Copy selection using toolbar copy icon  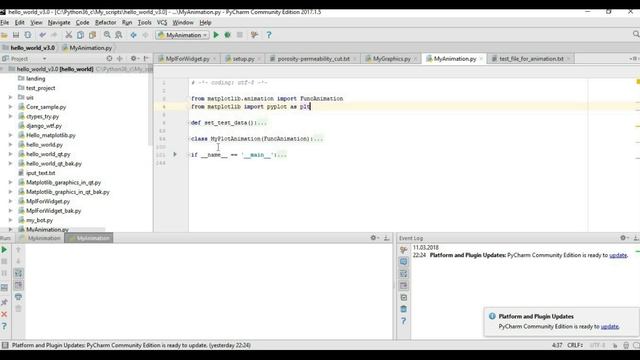(80, 35)
